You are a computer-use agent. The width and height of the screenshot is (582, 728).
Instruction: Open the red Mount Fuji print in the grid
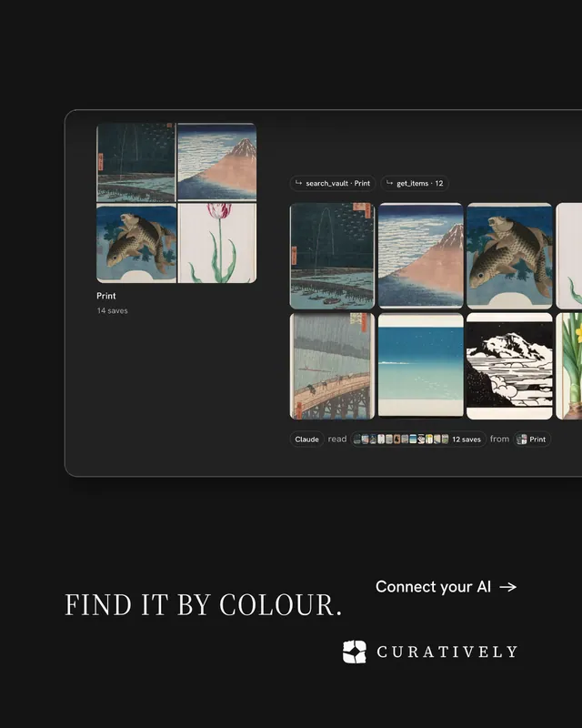(420, 256)
